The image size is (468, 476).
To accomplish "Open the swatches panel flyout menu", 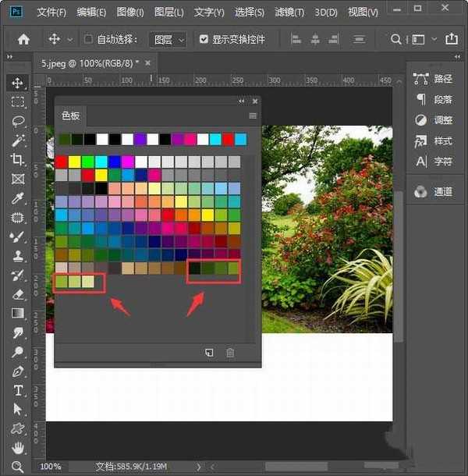I will click(x=253, y=115).
